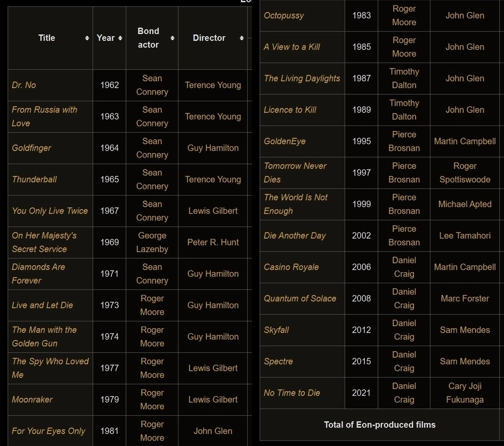Open From Russia with Love link
504x446 pixels.
[44, 116]
